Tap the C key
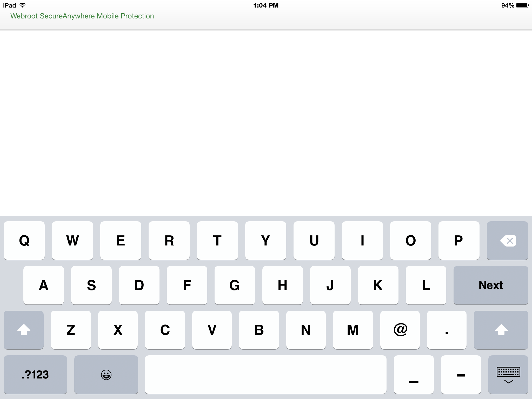 (x=165, y=330)
